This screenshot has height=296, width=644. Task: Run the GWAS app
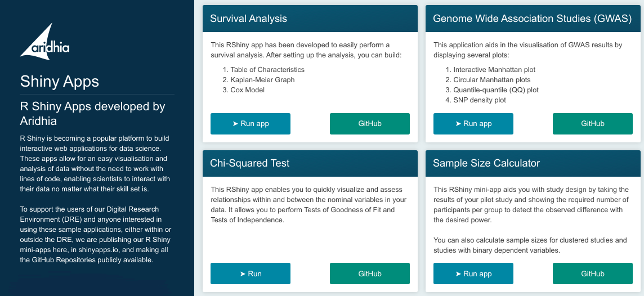473,124
